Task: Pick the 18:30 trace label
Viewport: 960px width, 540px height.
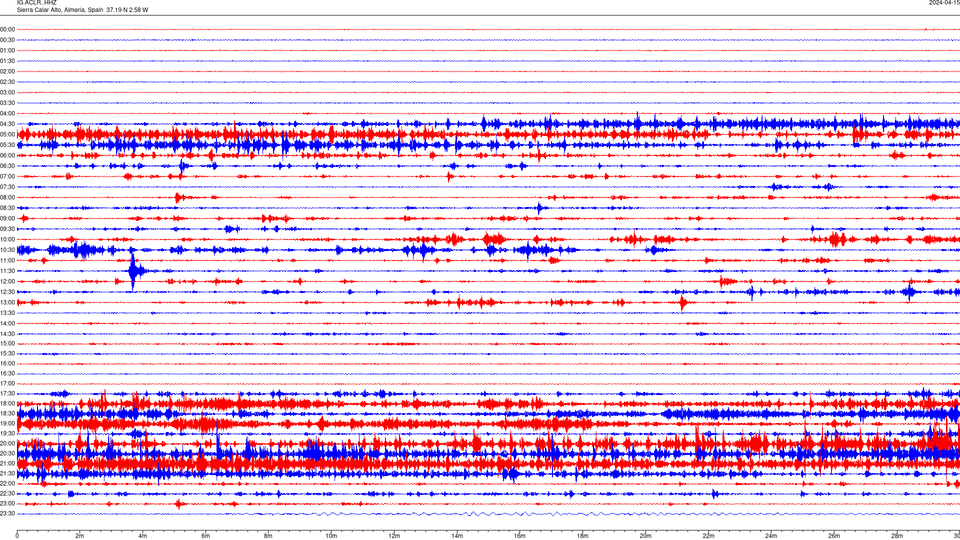Action: (7, 413)
